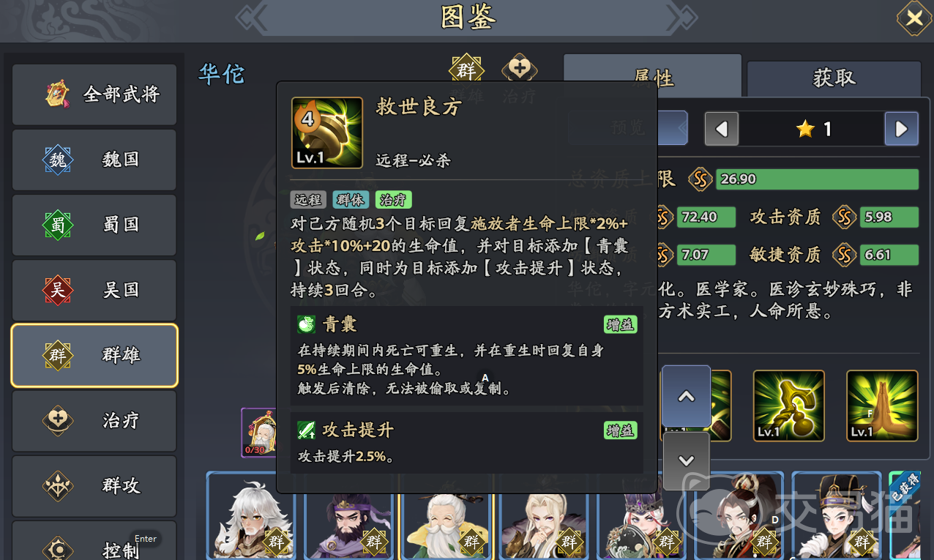The width and height of the screenshot is (934, 560).
Task: Click the 救世良方 skill icon in tooltip
Action: coord(327,132)
